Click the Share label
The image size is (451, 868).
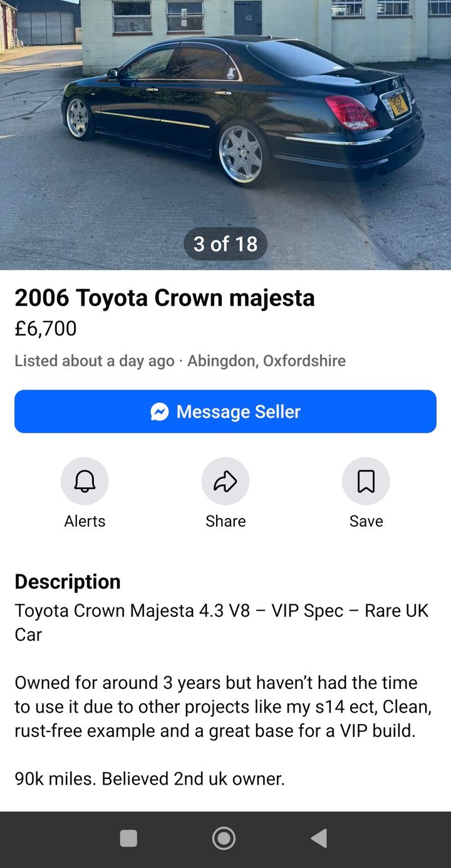point(225,521)
